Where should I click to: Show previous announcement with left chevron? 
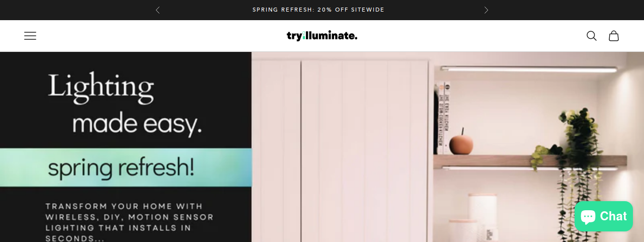click(157, 10)
